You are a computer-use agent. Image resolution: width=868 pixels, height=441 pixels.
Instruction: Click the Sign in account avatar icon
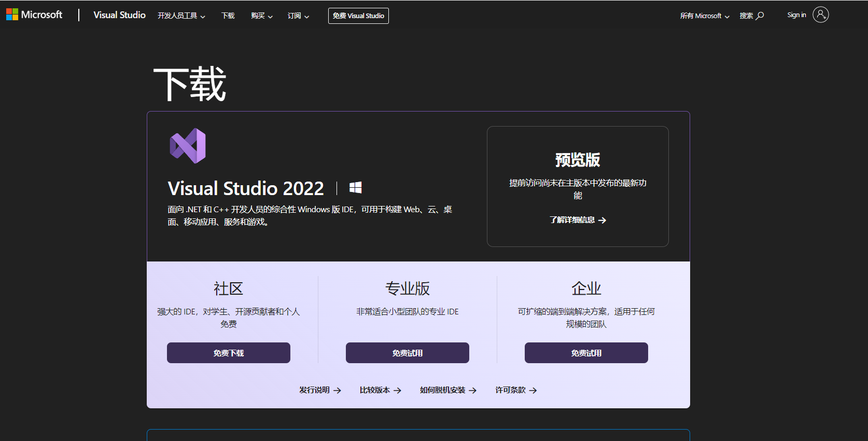pos(820,15)
